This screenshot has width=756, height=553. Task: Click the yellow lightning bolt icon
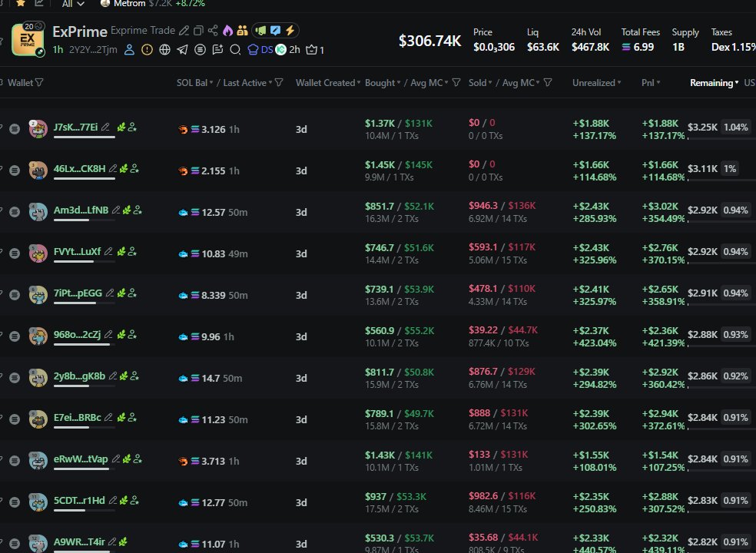click(290, 31)
